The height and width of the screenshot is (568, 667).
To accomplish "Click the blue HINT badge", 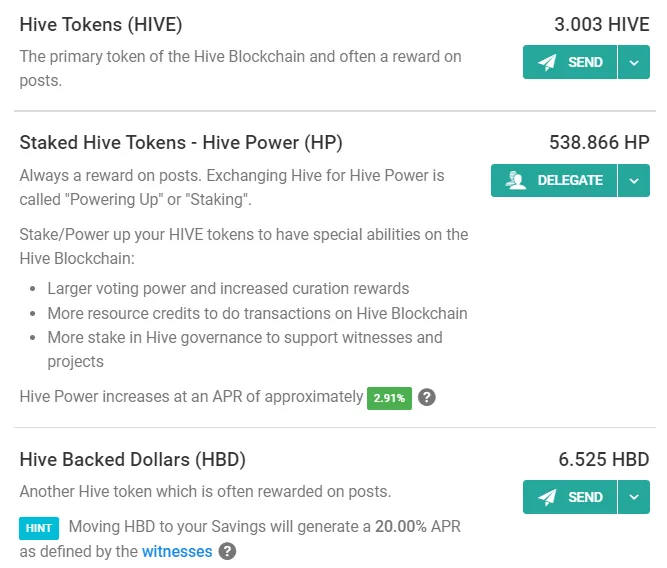I will 39,528.
